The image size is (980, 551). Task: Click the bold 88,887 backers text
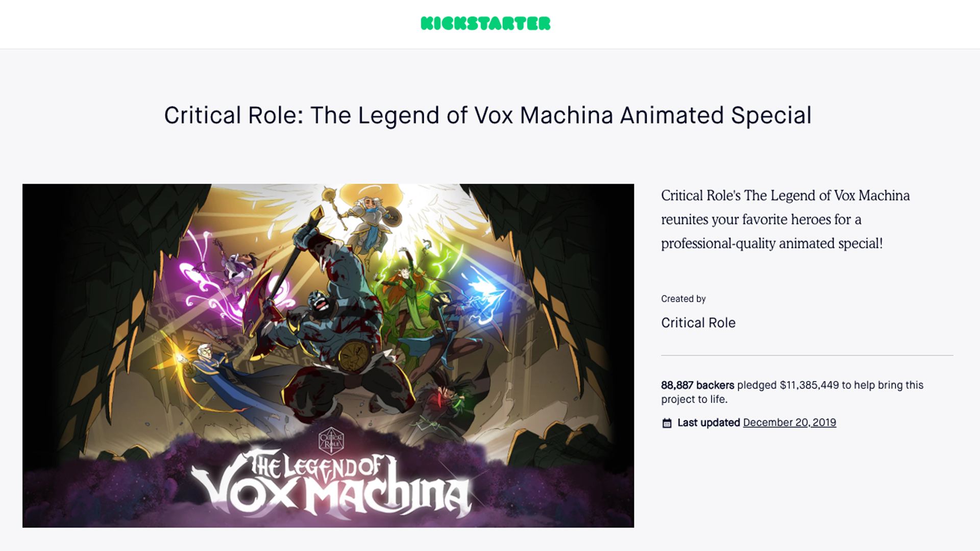pyautogui.click(x=697, y=385)
